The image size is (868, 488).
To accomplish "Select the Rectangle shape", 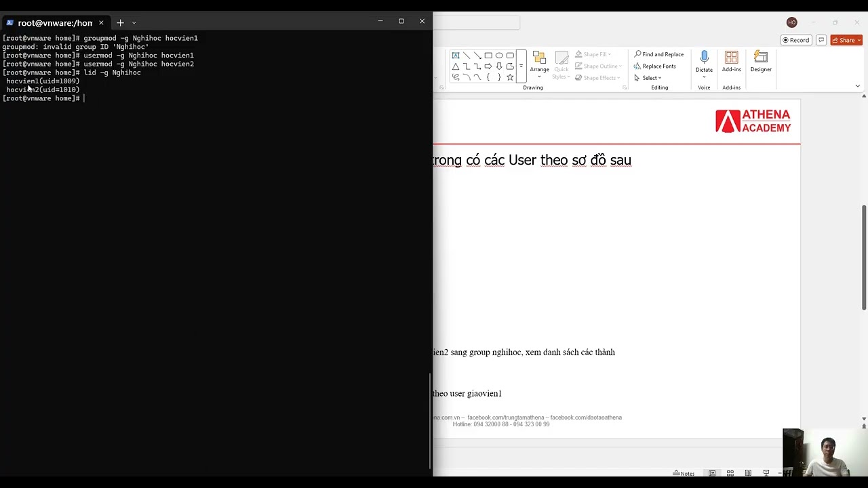I will point(488,56).
